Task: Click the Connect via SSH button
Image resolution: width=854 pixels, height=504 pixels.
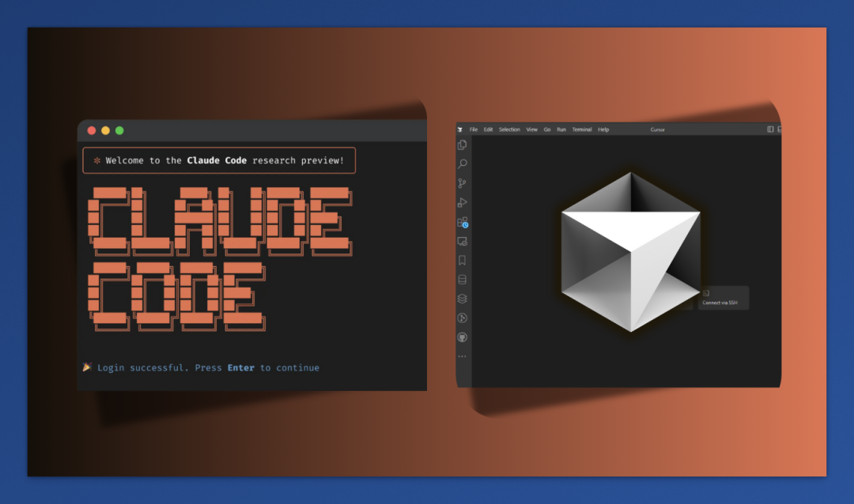Action: click(723, 298)
